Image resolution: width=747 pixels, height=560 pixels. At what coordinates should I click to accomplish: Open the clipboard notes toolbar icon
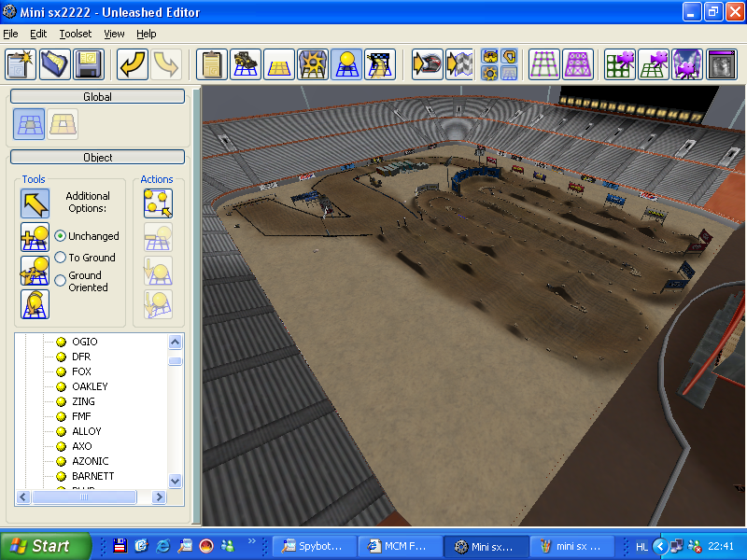[x=212, y=64]
